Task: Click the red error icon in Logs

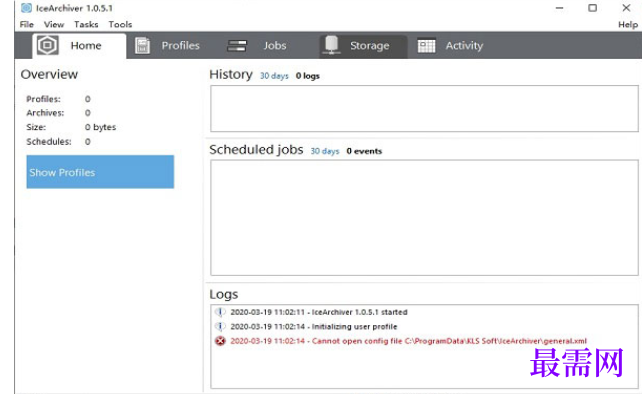Action: click(x=220, y=341)
